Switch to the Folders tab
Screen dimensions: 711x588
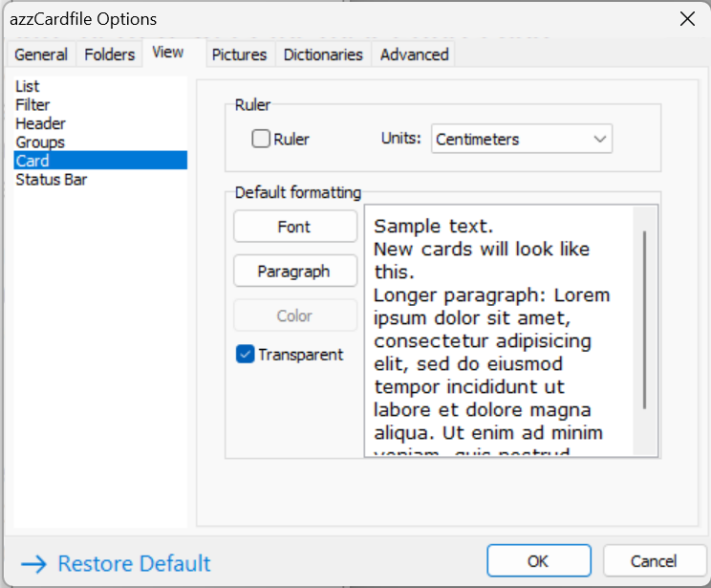tap(109, 54)
